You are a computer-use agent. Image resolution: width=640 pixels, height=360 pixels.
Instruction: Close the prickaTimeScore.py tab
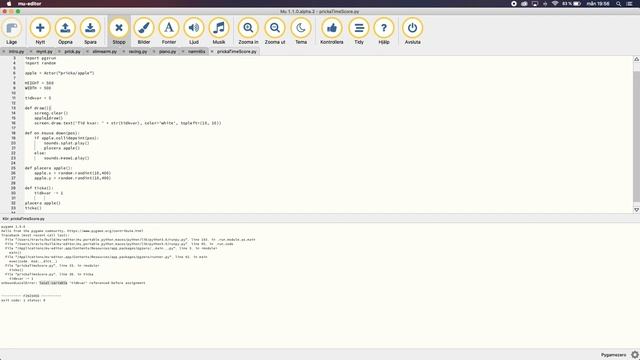(212, 52)
